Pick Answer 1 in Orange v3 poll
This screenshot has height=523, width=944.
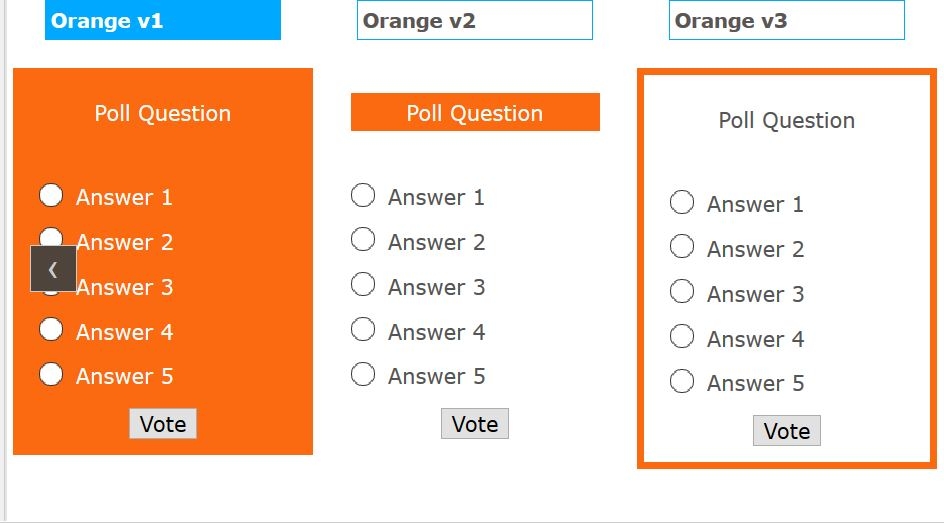click(x=682, y=202)
